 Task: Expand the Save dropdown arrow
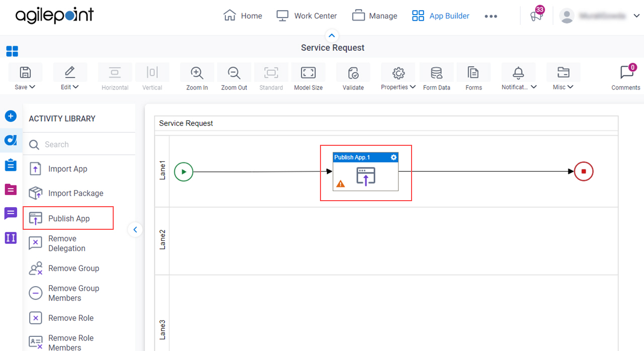(x=32, y=87)
